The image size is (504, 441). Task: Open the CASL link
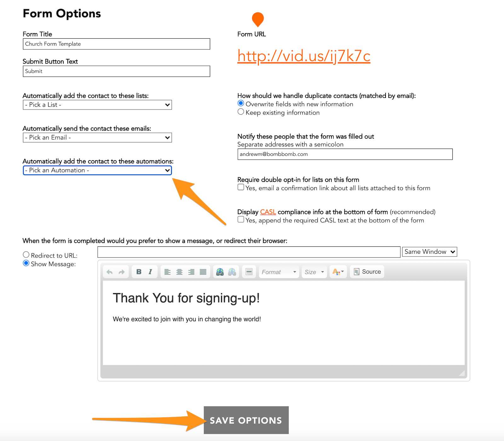268,212
